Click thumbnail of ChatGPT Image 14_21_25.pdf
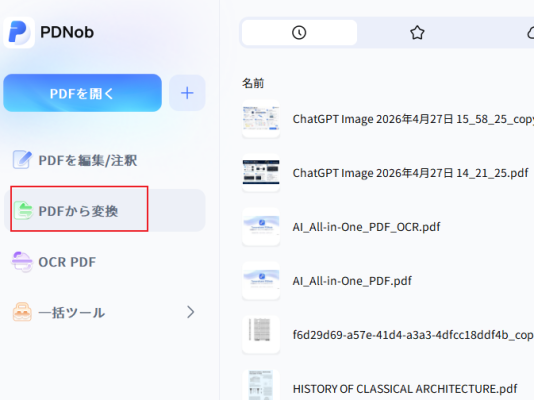 click(261, 173)
